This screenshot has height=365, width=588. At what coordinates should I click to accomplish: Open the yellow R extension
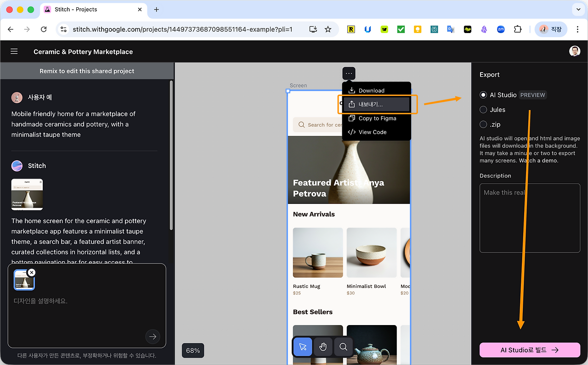pos(351,29)
